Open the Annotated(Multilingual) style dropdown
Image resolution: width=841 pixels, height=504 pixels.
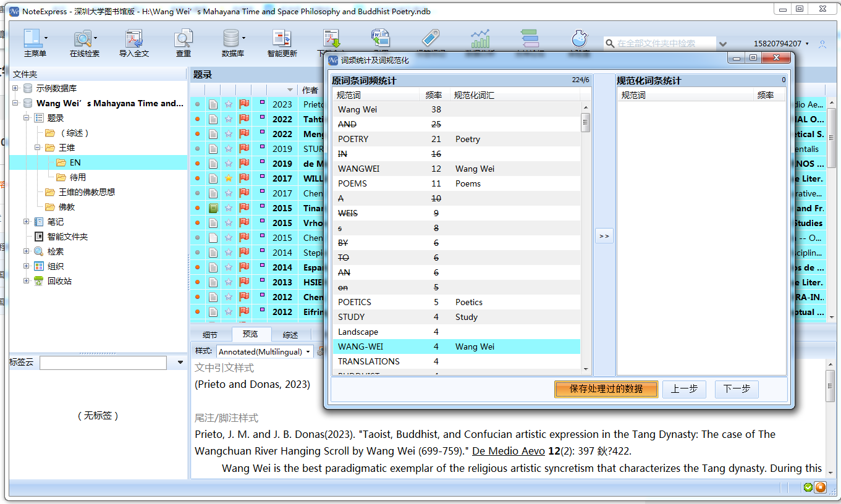(x=308, y=351)
